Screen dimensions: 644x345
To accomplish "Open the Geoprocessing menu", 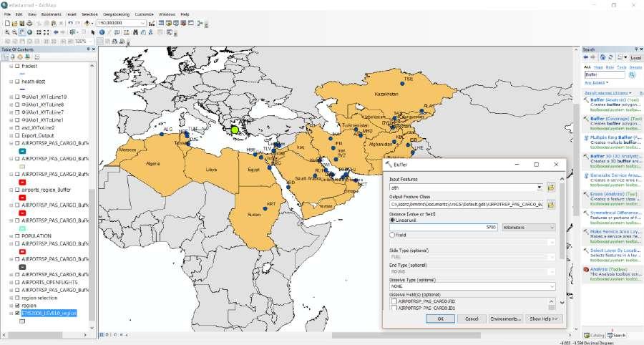I will (x=116, y=14).
